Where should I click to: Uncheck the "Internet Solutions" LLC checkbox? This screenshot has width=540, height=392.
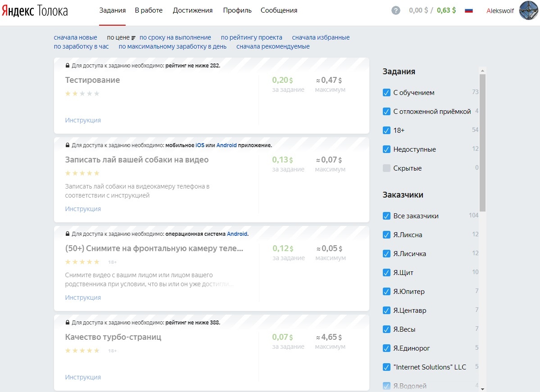[386, 367]
